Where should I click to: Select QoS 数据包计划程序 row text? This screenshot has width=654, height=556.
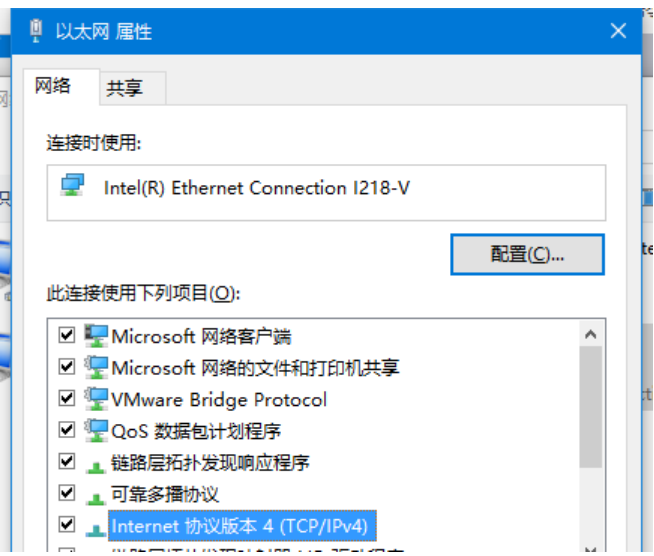tap(196, 431)
